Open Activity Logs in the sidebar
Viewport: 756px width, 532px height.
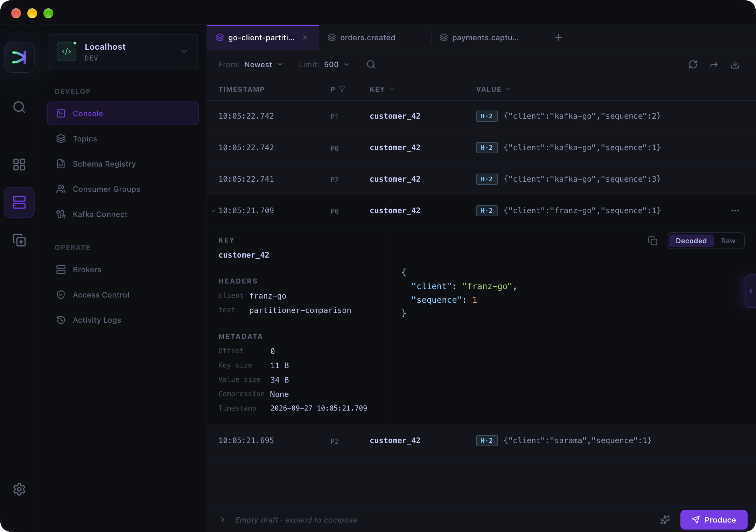tap(123, 320)
